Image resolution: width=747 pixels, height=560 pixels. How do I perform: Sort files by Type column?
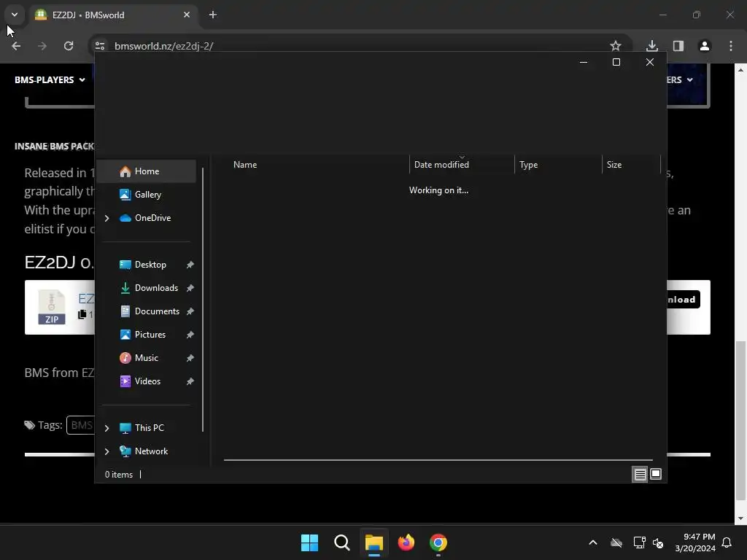[x=558, y=165]
